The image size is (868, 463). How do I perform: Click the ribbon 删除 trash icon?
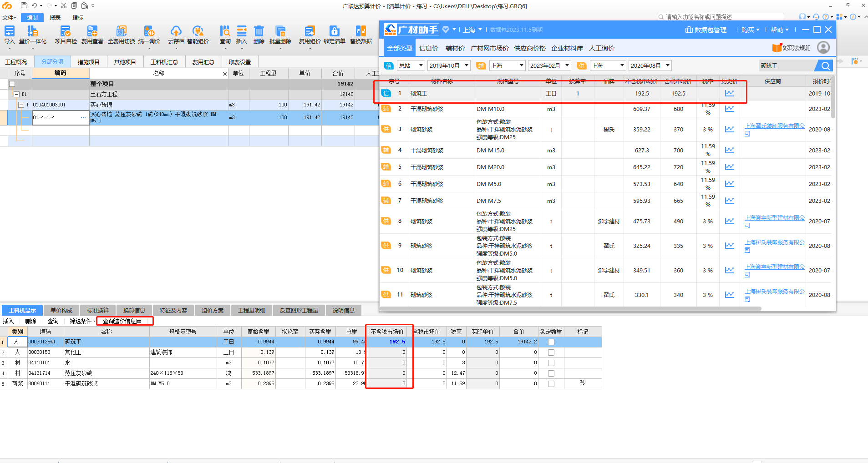(x=259, y=35)
